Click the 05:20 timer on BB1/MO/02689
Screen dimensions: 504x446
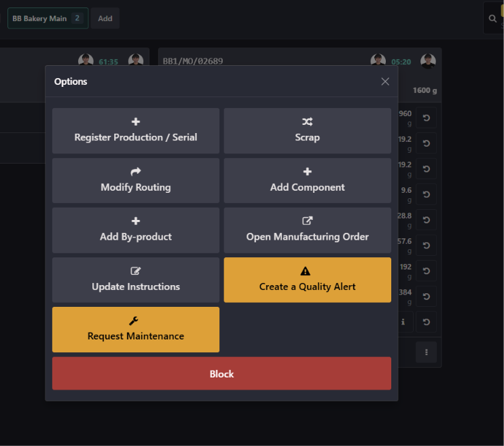(x=401, y=62)
